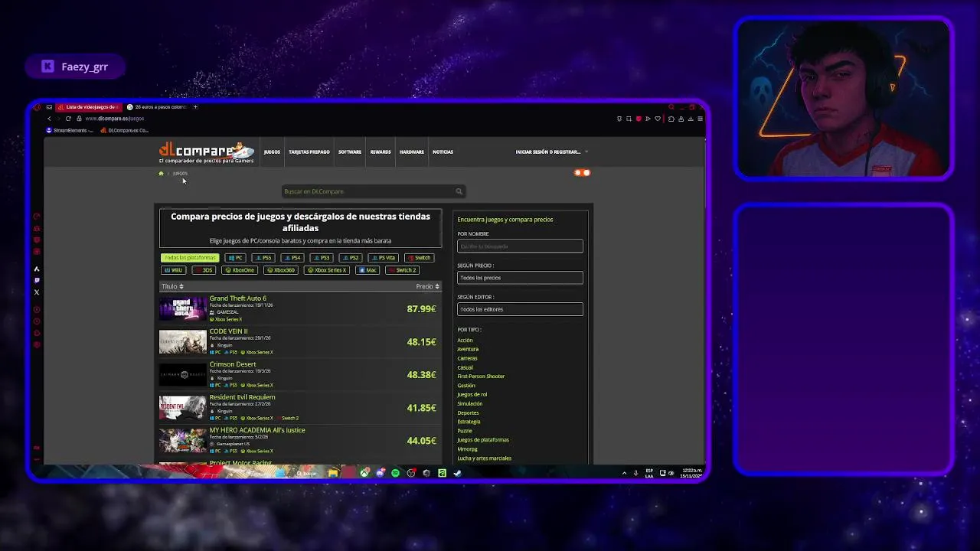
Task: Open Hardware menu item
Action: coord(411,152)
